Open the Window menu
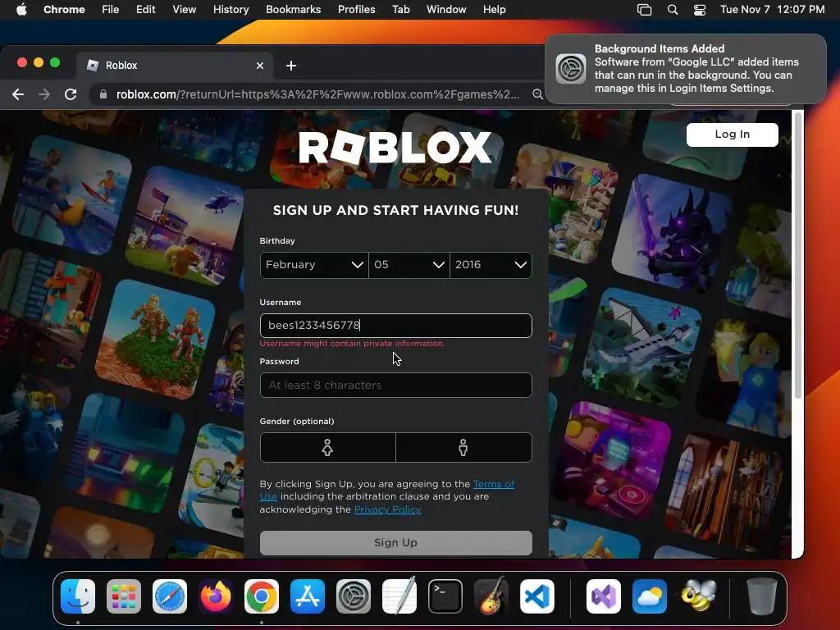840x630 pixels. [x=446, y=10]
